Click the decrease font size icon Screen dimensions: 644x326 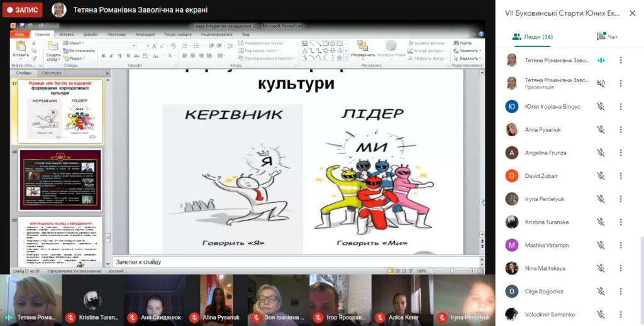tap(162, 46)
